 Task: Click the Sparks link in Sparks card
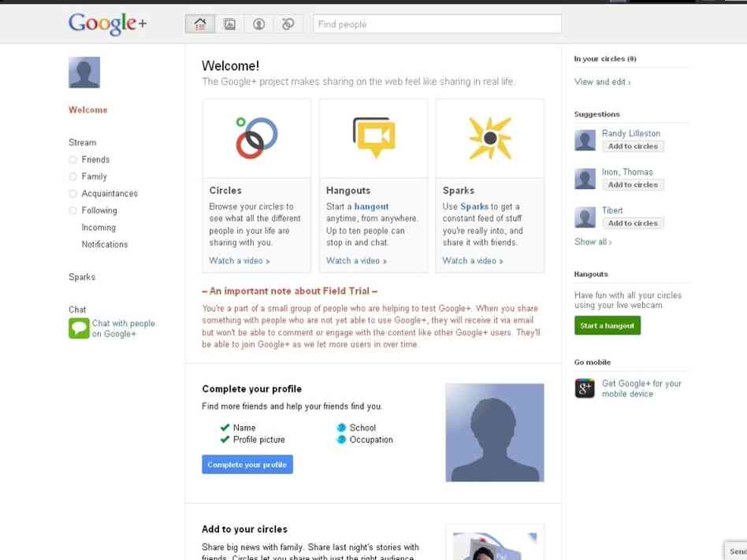click(474, 206)
